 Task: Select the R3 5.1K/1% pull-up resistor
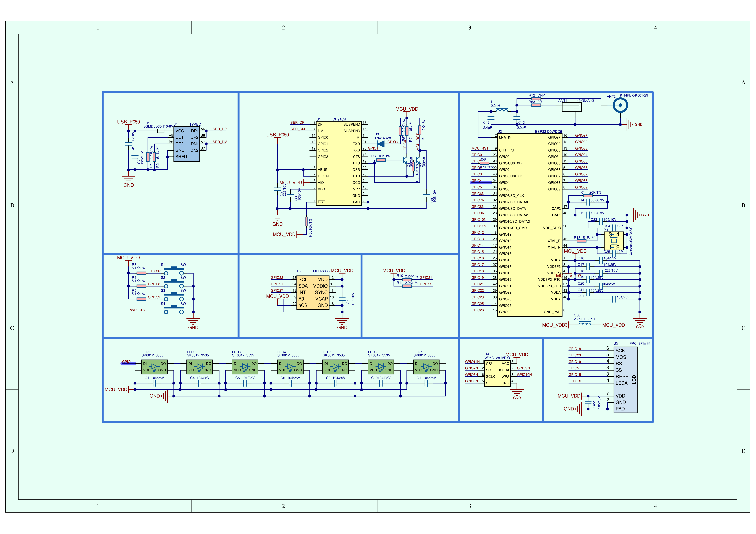(x=141, y=273)
